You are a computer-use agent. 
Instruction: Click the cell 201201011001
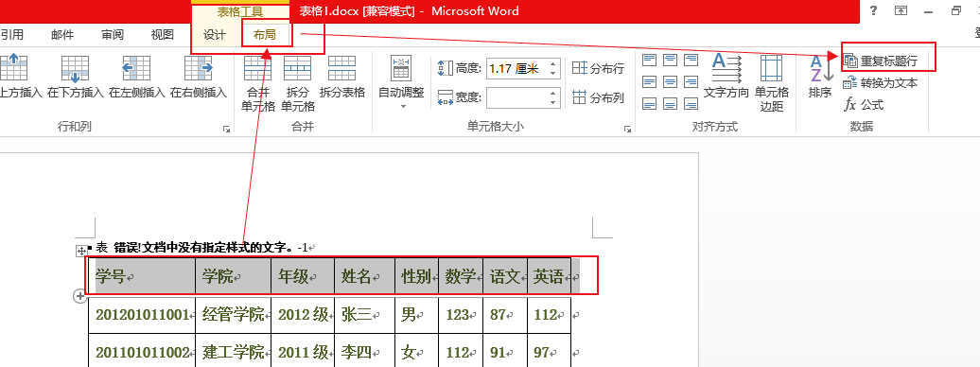pyautogui.click(x=142, y=315)
